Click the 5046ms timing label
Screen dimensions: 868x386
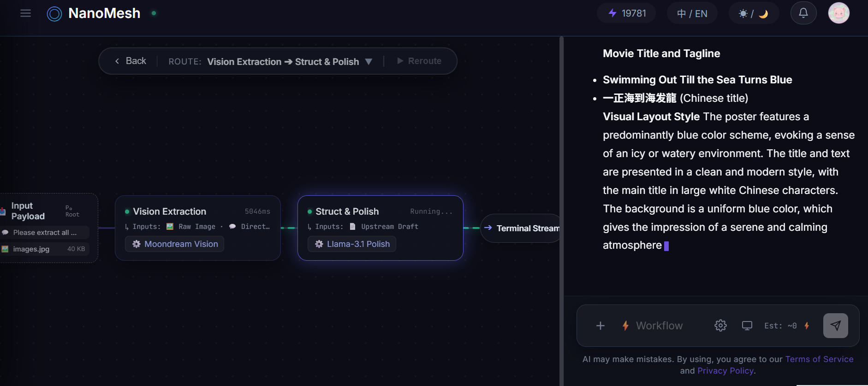[257, 211]
